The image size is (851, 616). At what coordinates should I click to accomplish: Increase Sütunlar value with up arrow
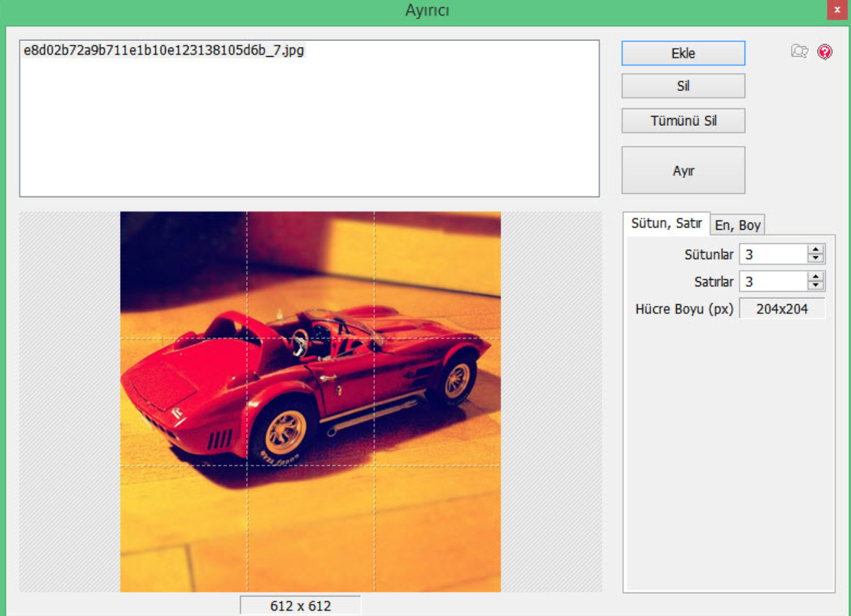click(x=816, y=250)
